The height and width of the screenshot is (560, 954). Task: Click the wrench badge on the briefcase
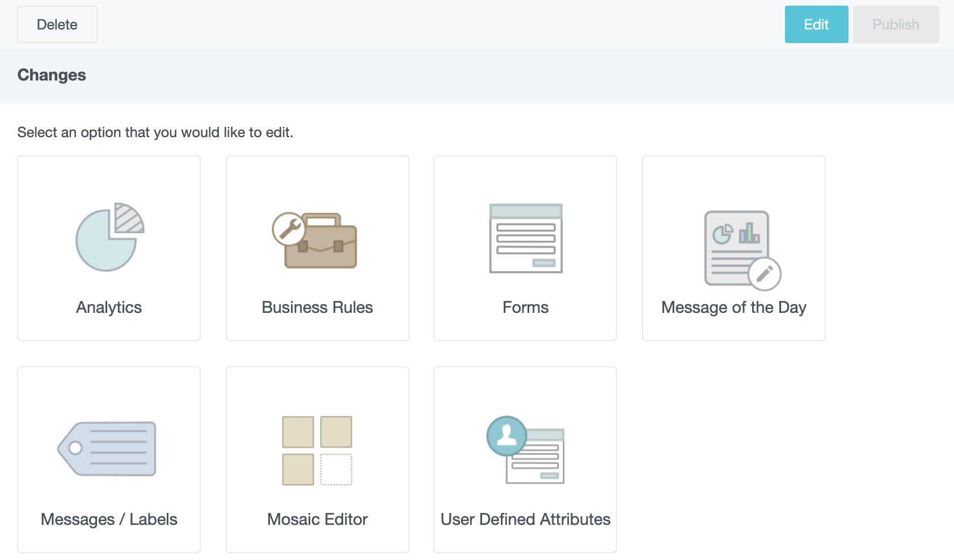[289, 229]
